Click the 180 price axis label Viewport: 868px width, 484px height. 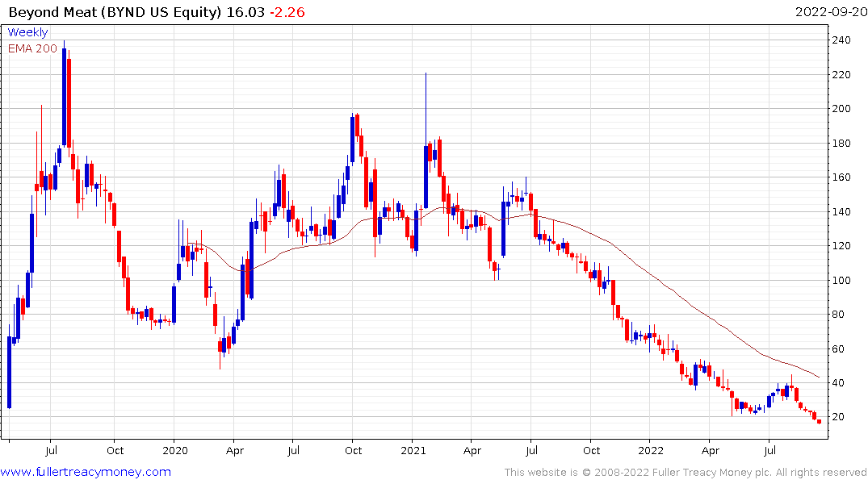click(x=841, y=144)
